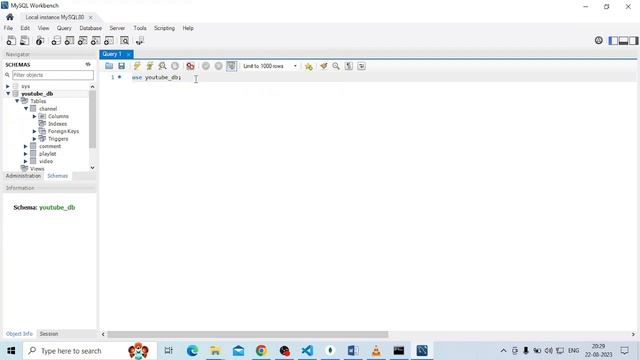Toggle the auto-commit mode button
The width and height of the screenshot is (640, 360).
click(x=231, y=66)
